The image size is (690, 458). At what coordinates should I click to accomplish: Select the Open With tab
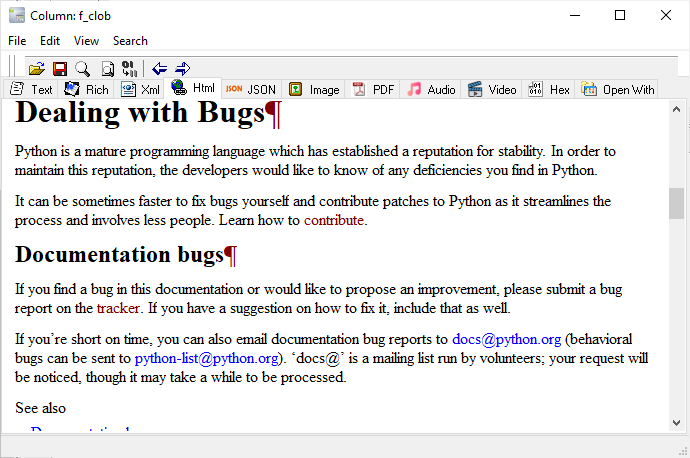coord(617,89)
